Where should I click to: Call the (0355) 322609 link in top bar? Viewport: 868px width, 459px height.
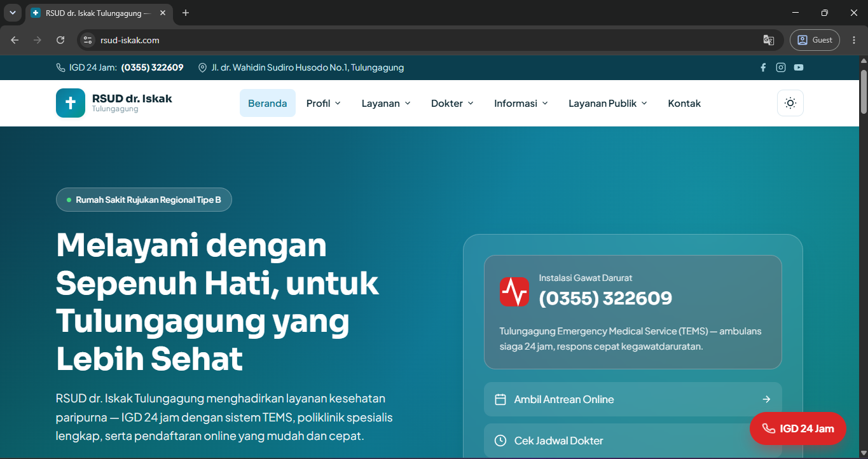152,67
